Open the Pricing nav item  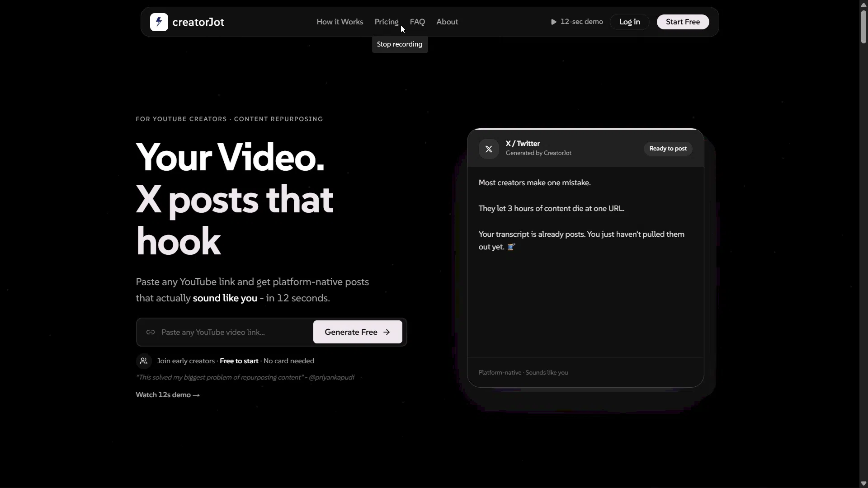click(387, 22)
